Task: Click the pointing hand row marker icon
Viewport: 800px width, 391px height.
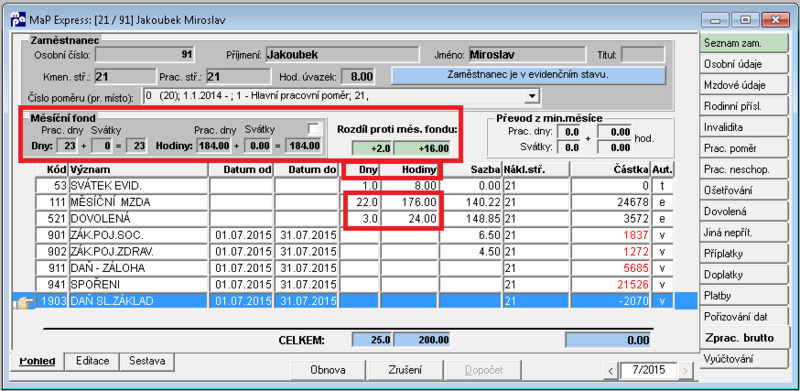Action: [24, 303]
